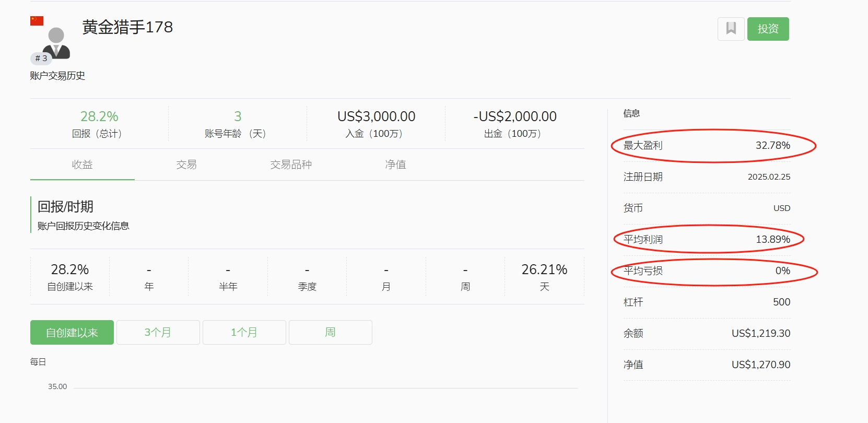This screenshot has width=868, height=423.
Task: Select the 1个月 period button
Action: coord(244,332)
